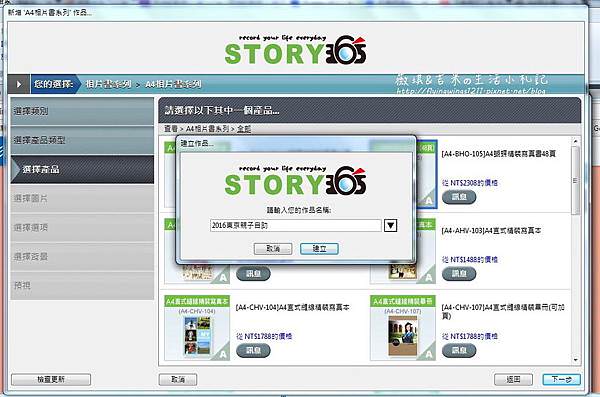The height and width of the screenshot is (397, 600).
Task: Select the highlighted 選擇產品 sidebar step
Action: [x=82, y=169]
